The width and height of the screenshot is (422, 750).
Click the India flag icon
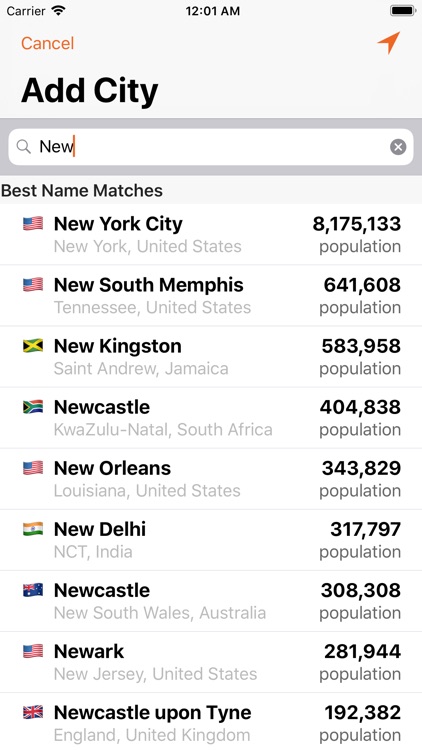33,529
